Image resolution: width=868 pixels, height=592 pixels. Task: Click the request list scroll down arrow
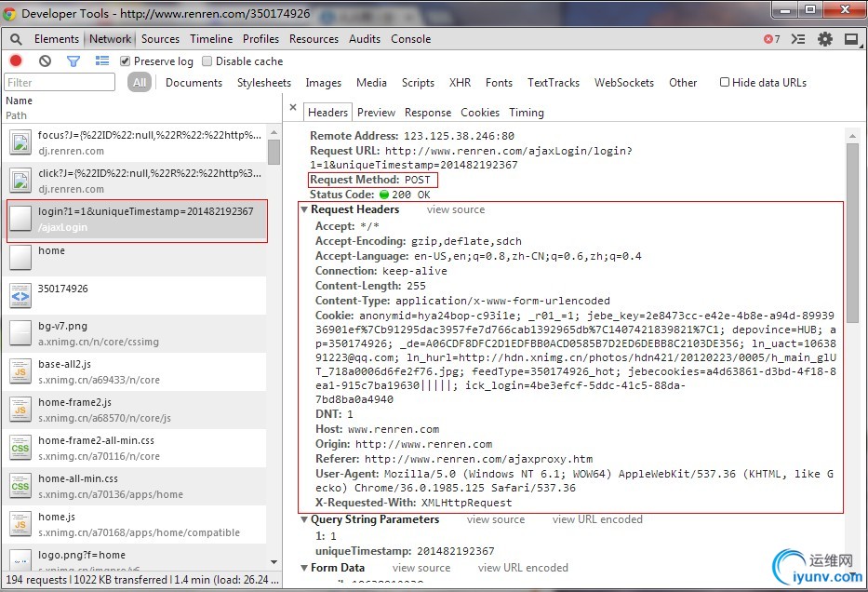(x=274, y=562)
